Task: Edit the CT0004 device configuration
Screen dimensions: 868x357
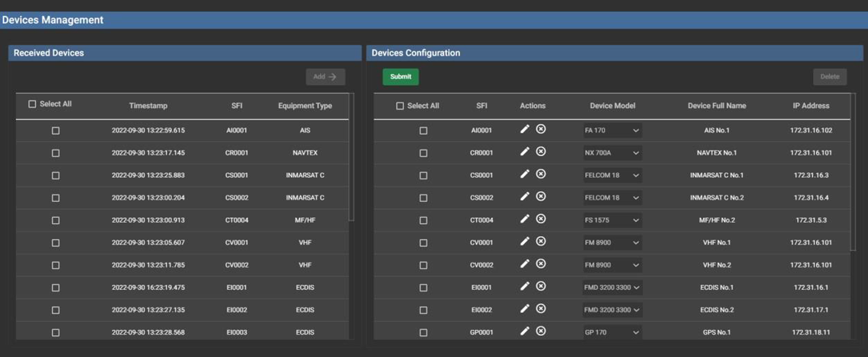Action: click(524, 219)
